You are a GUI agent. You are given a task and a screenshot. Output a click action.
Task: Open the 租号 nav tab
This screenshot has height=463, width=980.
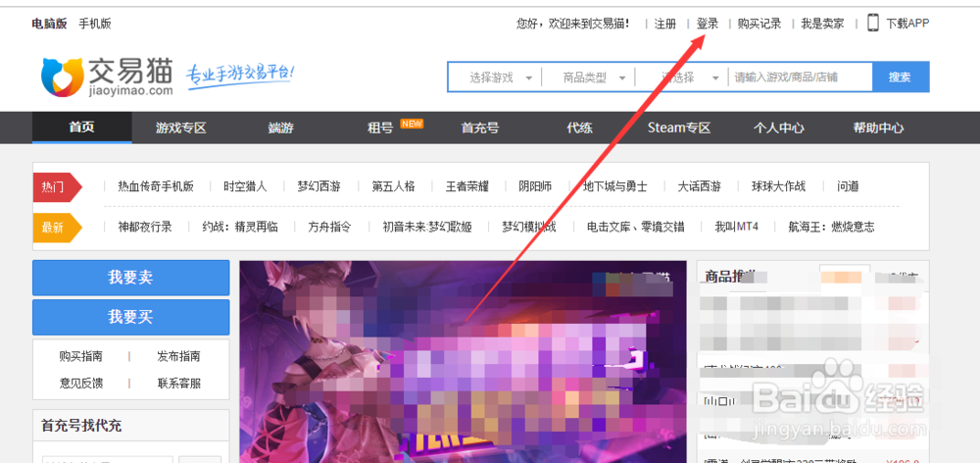(x=380, y=129)
